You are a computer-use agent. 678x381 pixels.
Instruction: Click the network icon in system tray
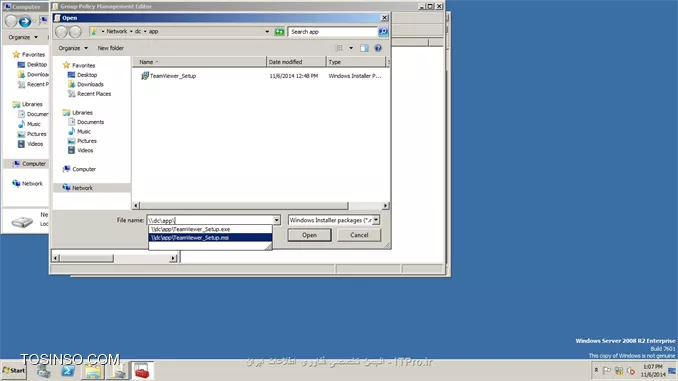tap(619, 371)
